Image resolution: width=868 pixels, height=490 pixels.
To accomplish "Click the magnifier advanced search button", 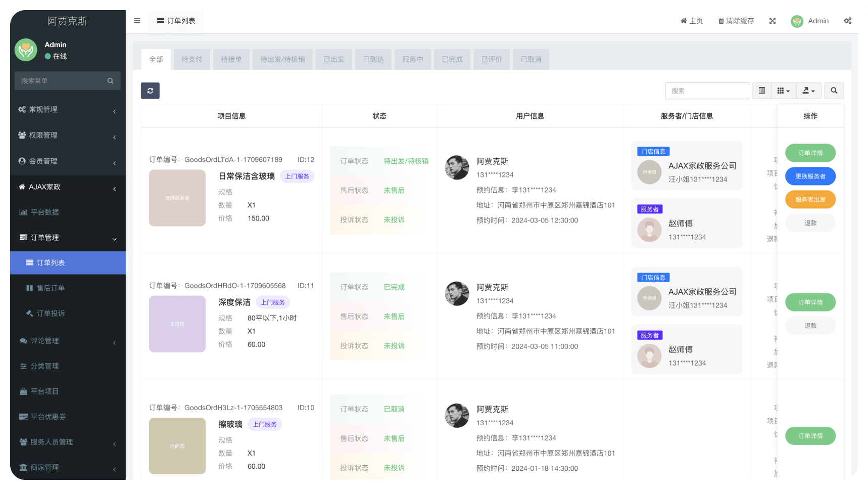I will click(834, 91).
